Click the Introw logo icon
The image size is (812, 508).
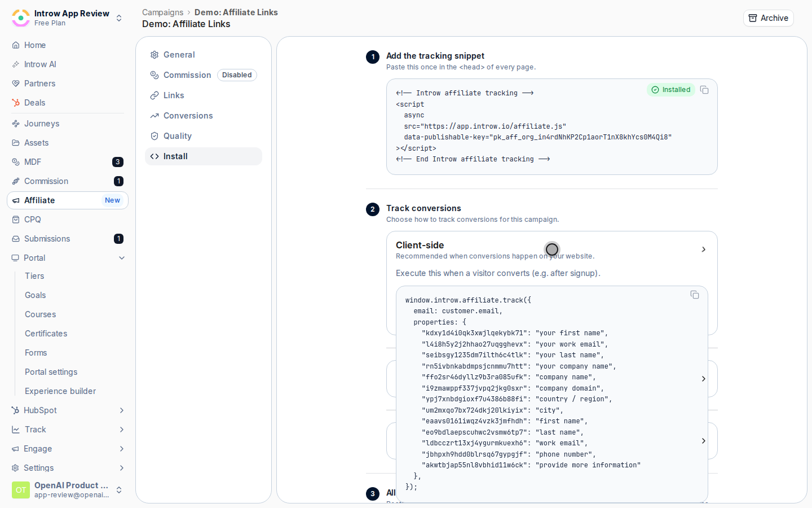click(x=21, y=18)
